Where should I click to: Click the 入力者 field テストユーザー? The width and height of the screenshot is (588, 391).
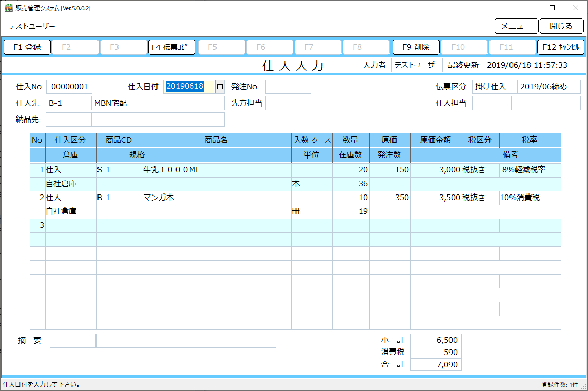(x=417, y=65)
